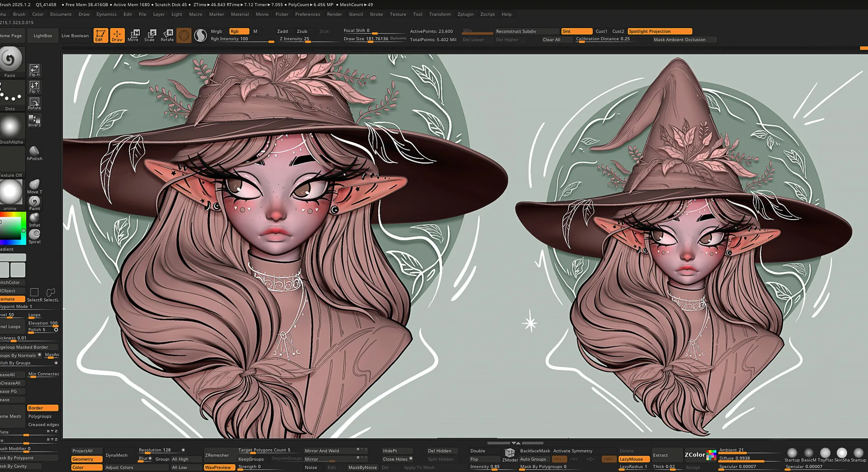Viewport: 868px width, 472px height.
Task: Click the black and white S sculptris icon
Action: point(200,35)
